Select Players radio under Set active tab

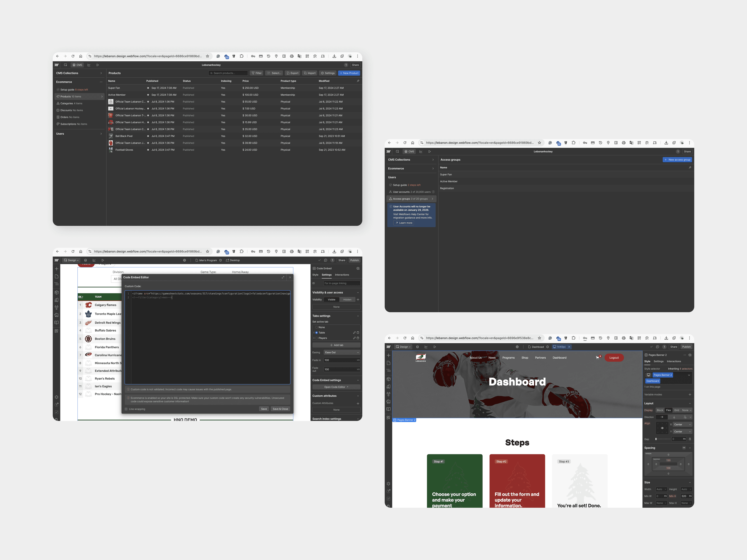click(x=316, y=338)
